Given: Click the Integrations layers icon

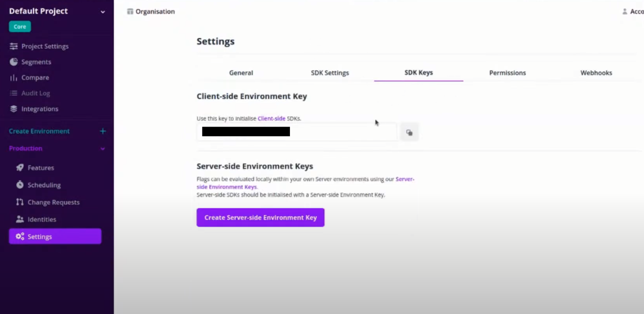Looking at the screenshot, I should click(x=14, y=109).
